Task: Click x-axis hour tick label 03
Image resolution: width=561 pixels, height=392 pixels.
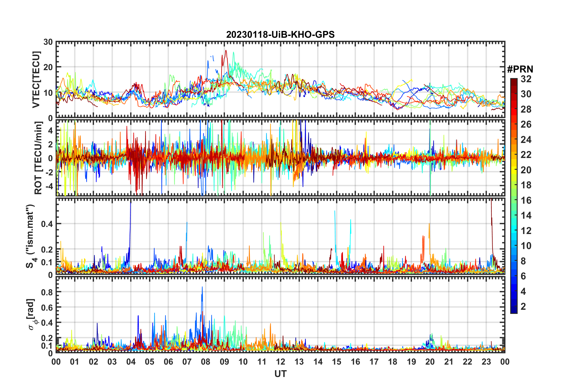Action: [x=112, y=362]
